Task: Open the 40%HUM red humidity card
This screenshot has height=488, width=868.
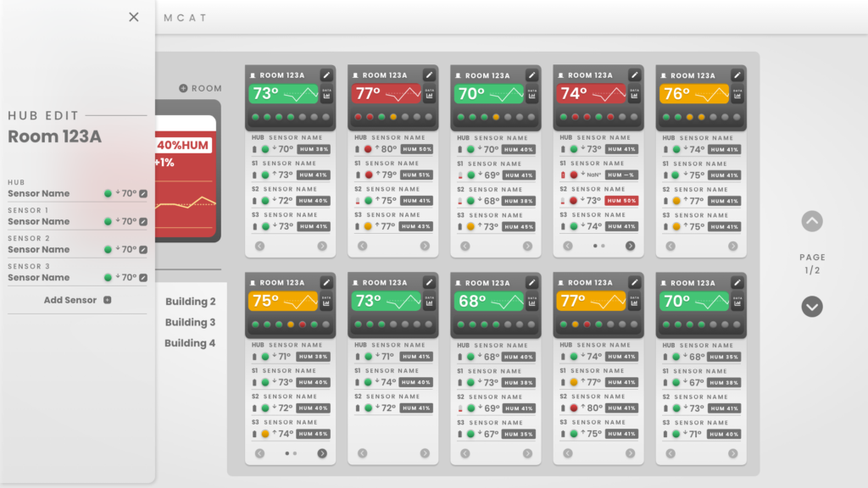Action: (186, 176)
